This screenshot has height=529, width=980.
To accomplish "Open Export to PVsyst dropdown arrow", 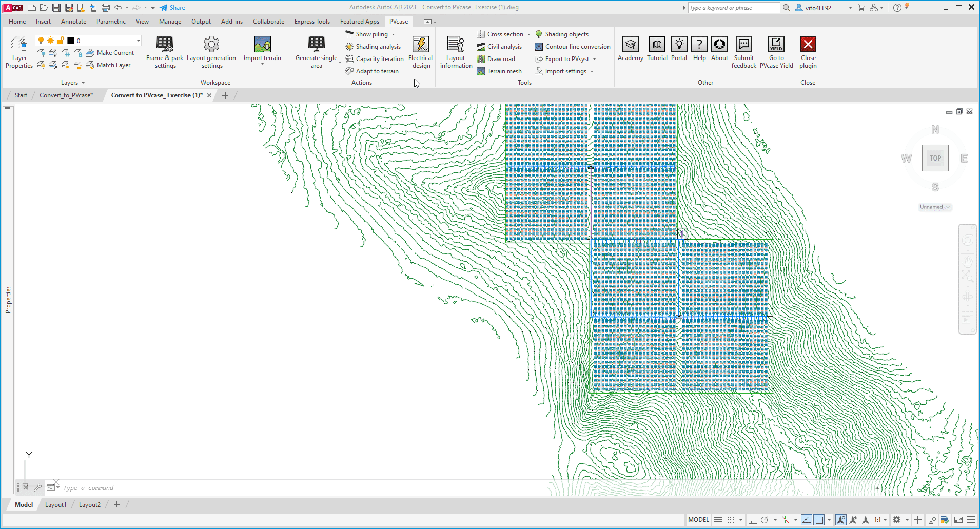I will click(595, 59).
